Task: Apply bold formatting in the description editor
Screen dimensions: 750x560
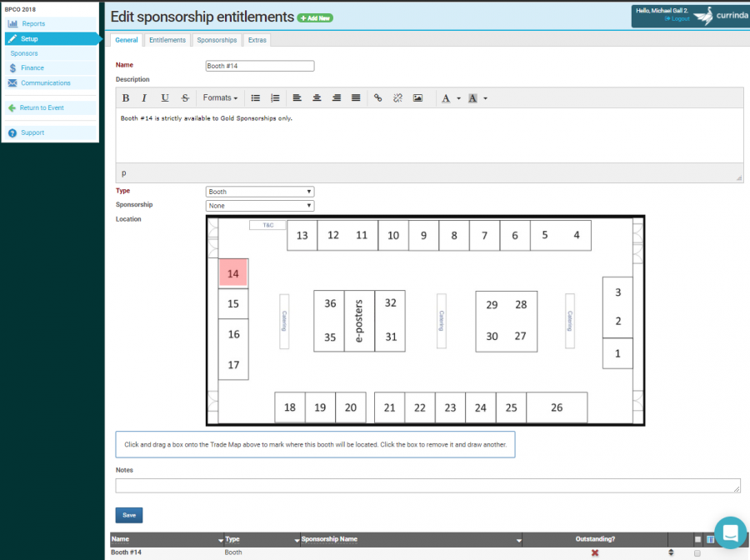Action: coord(126,98)
